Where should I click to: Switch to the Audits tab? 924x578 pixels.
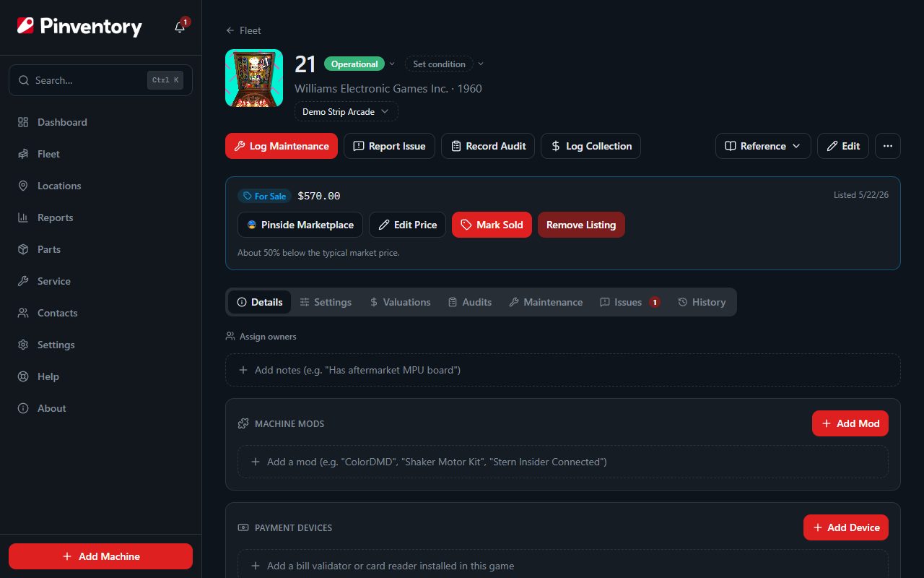tap(470, 302)
